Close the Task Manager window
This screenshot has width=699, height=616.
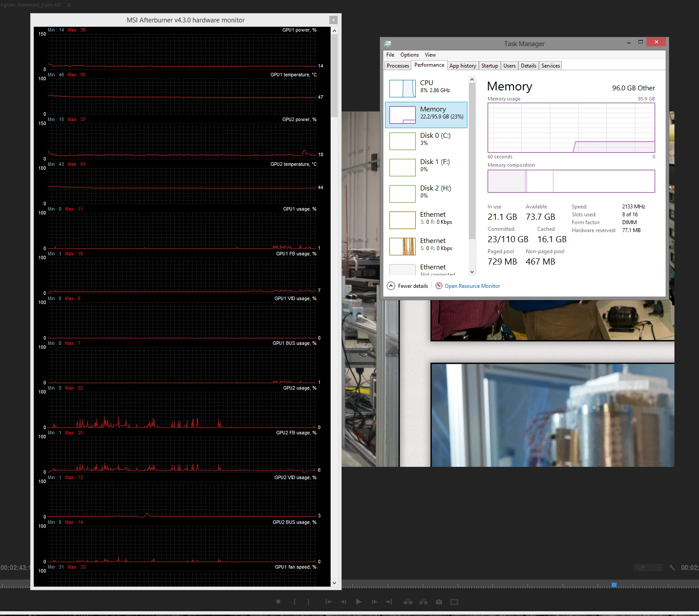click(656, 42)
